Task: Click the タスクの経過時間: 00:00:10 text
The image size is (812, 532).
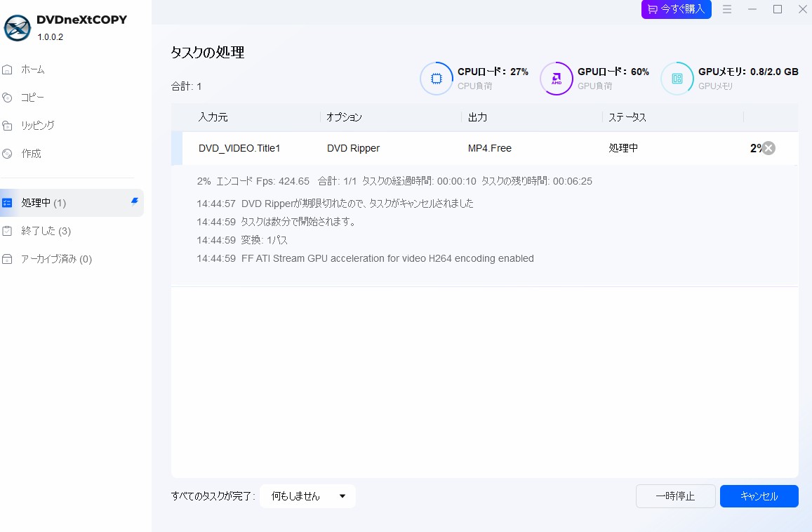Action: coord(419,181)
